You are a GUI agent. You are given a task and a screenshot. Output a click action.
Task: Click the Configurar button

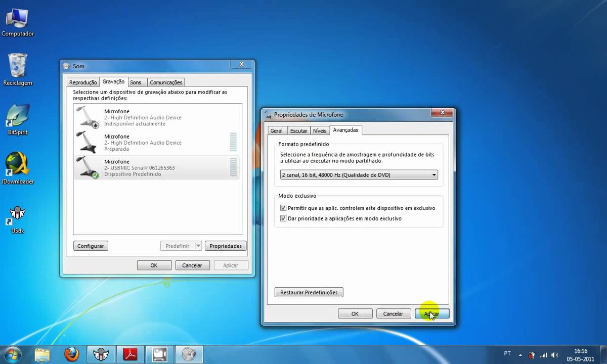91,246
